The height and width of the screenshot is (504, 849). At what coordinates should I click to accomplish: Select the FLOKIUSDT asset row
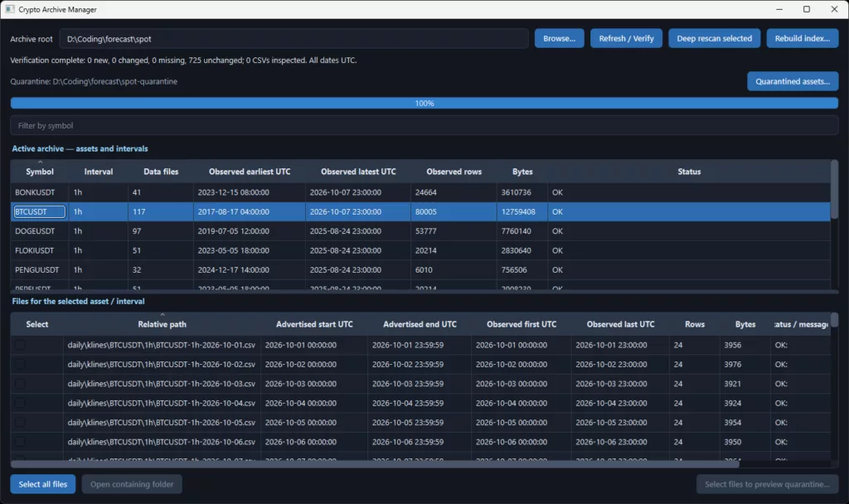pyautogui.click(x=420, y=250)
